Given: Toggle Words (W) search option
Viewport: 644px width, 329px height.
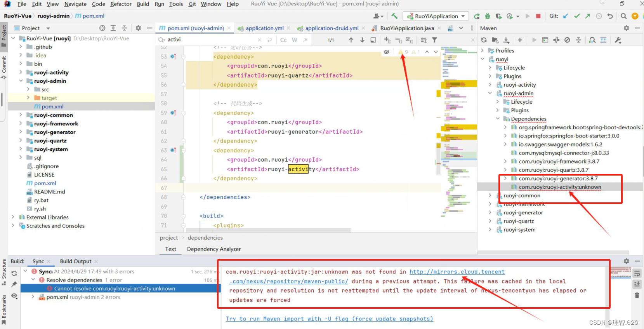Looking at the screenshot, I should point(295,40).
